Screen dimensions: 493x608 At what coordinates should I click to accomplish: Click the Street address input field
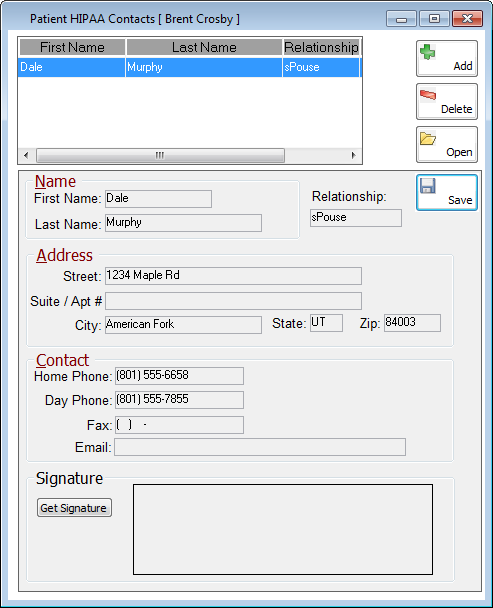point(233,276)
